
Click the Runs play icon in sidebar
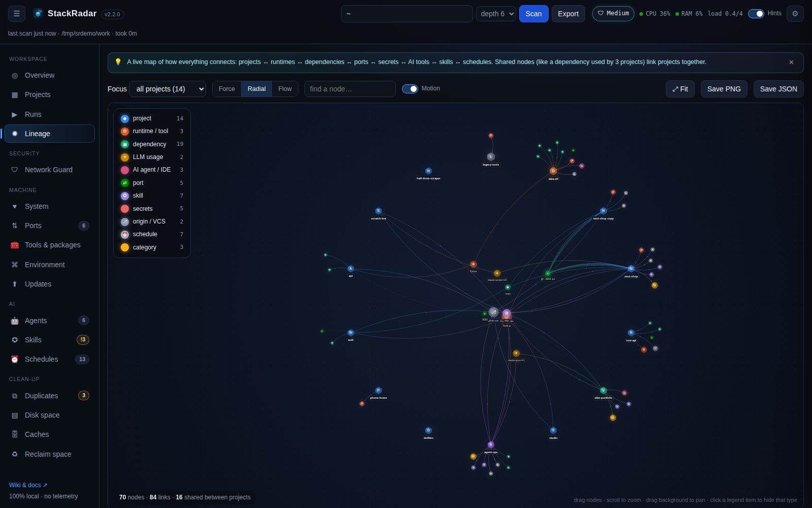pyautogui.click(x=15, y=115)
